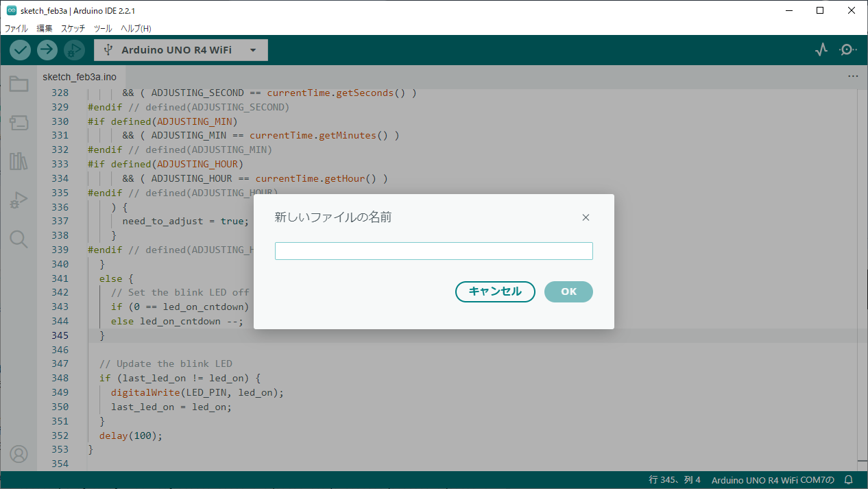Image resolution: width=868 pixels, height=489 pixels.
Task: Open the Boards Manager sidebar
Action: point(19,123)
